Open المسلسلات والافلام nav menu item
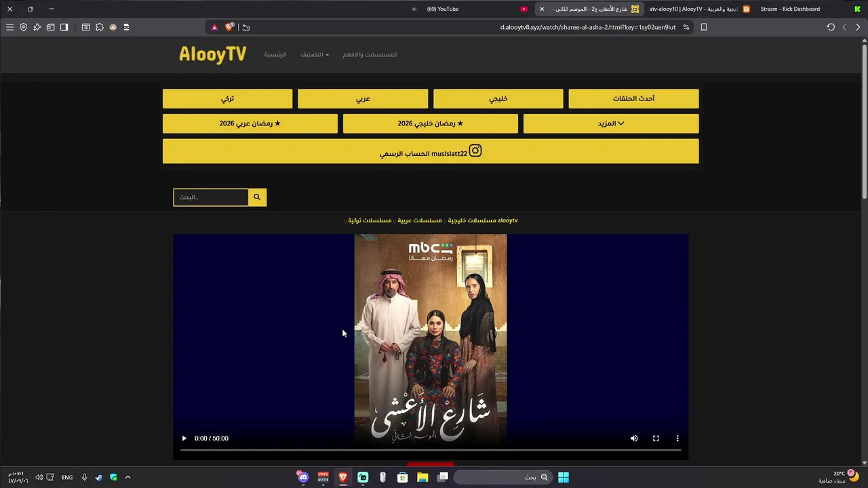 click(370, 54)
